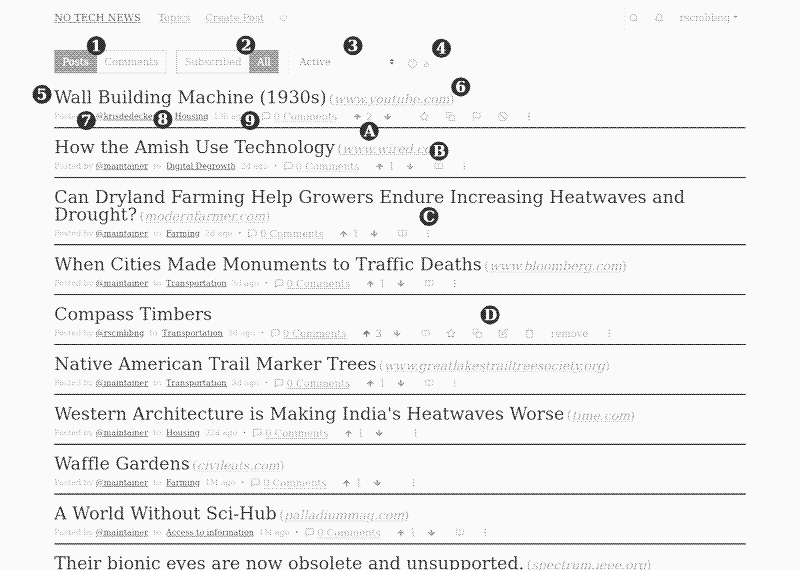Image resolution: width=800 pixels, height=570 pixels.
Task: Open the Active sort dropdown
Action: [x=346, y=62]
